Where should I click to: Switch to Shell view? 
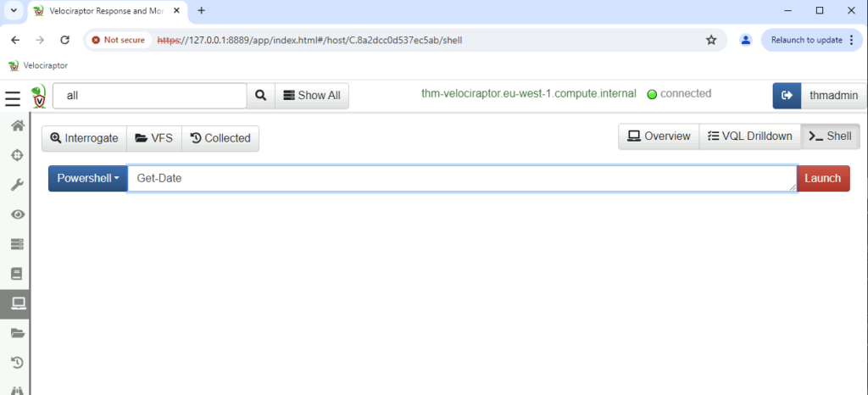coord(831,136)
